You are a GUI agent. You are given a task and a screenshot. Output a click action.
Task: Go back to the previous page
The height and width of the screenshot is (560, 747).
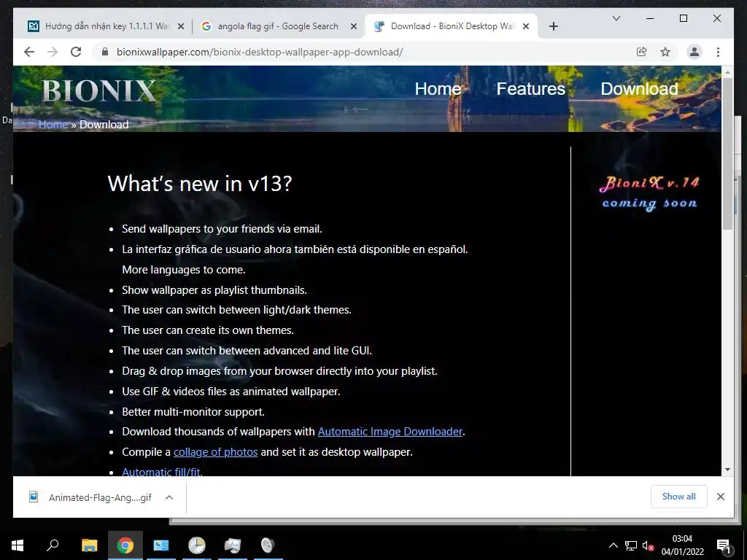point(29,52)
